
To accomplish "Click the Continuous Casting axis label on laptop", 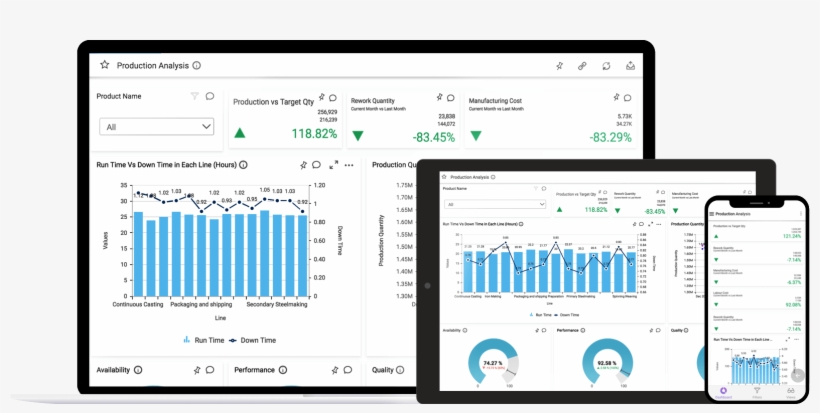I will point(138,304).
